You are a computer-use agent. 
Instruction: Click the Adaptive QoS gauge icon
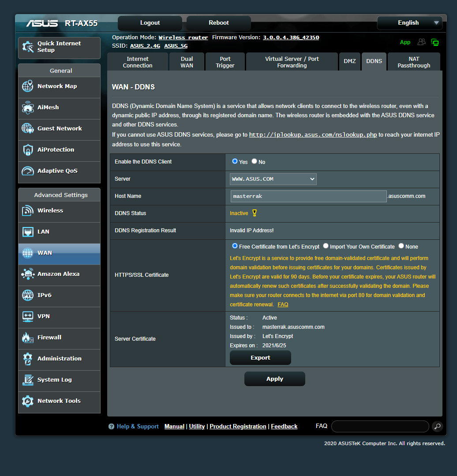point(28,171)
